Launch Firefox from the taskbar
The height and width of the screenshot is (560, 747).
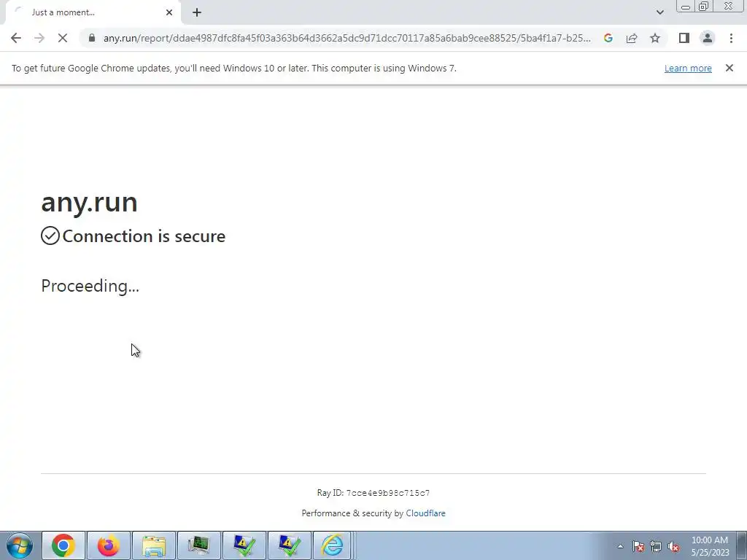[x=109, y=545]
